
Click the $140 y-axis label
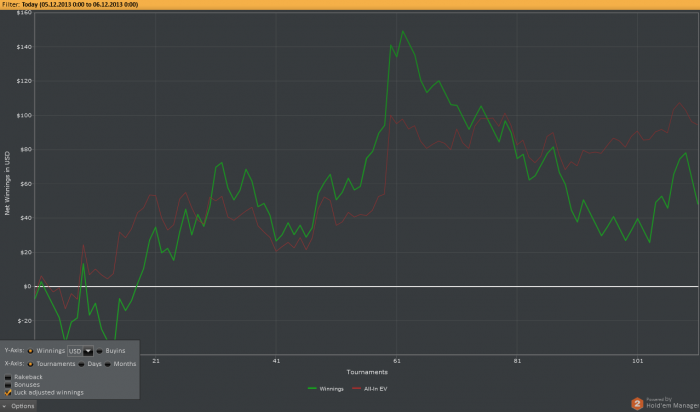click(24, 47)
